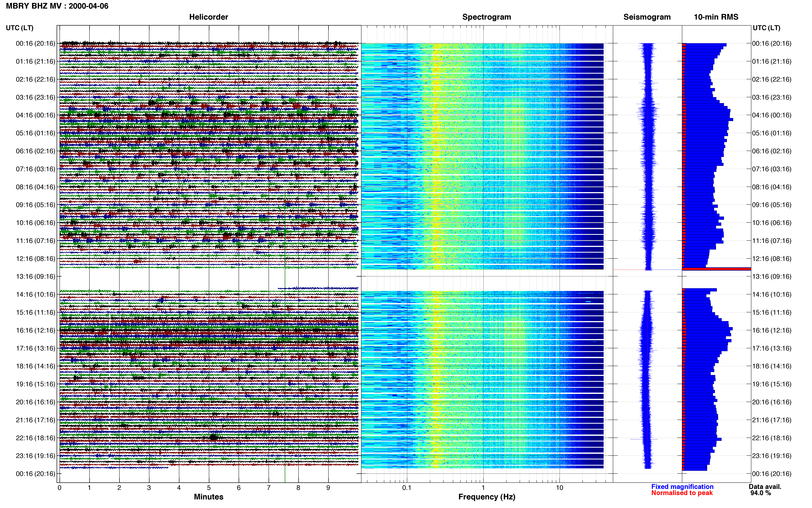Click the left '12:16 (08:16)' time label
Viewport: 812px width, 508px height.
point(36,259)
